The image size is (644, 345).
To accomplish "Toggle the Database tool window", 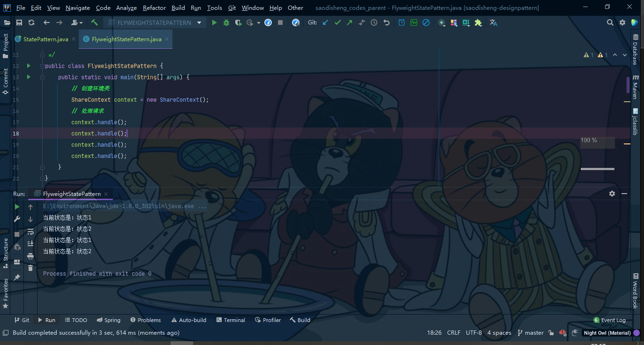I will pyautogui.click(x=636, y=50).
